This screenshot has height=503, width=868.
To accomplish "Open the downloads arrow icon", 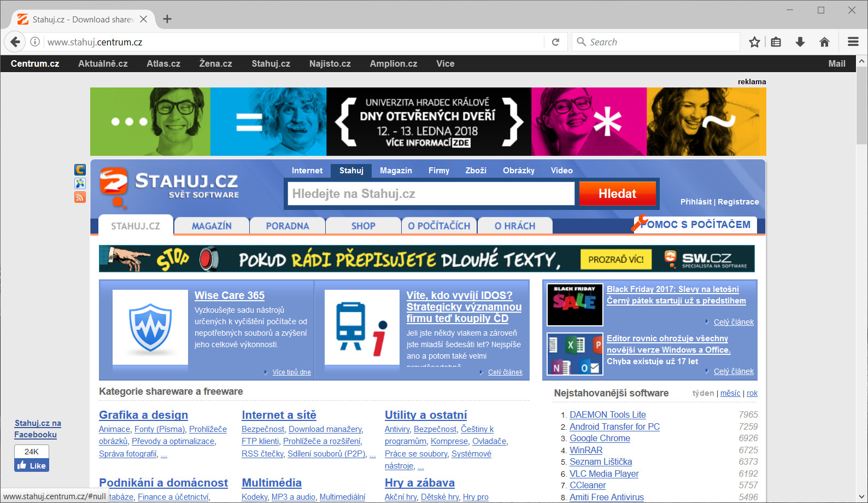I will tap(800, 42).
